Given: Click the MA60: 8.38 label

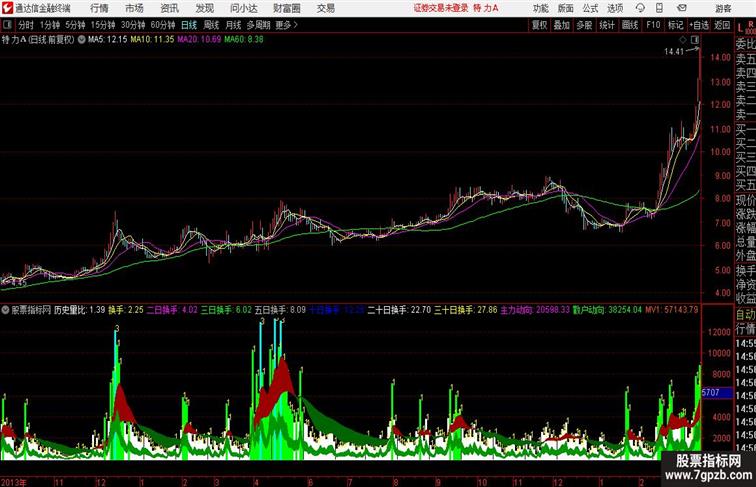Looking at the screenshot, I should click(244, 40).
